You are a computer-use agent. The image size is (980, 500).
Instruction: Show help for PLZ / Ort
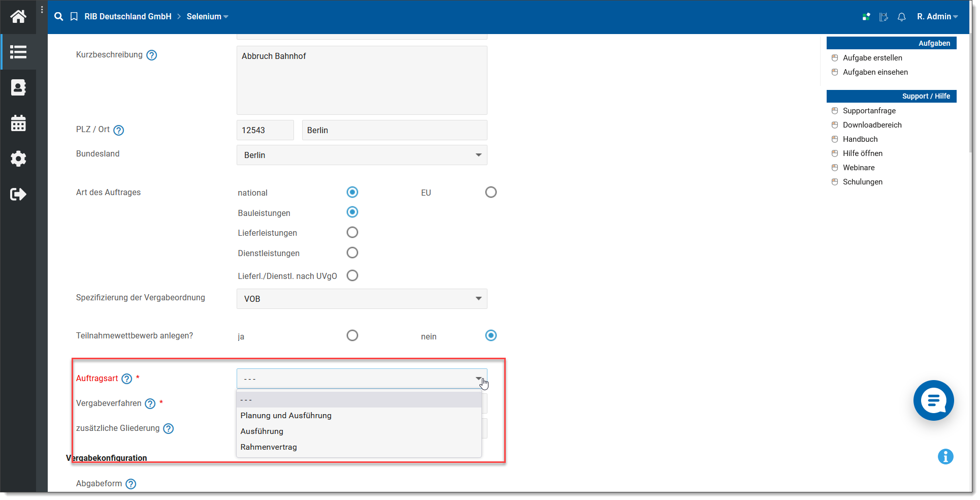click(x=119, y=130)
